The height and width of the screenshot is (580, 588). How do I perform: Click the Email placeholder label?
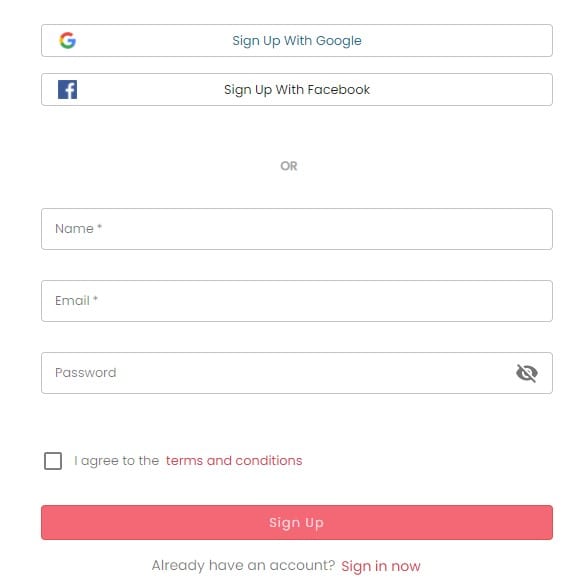(72, 301)
